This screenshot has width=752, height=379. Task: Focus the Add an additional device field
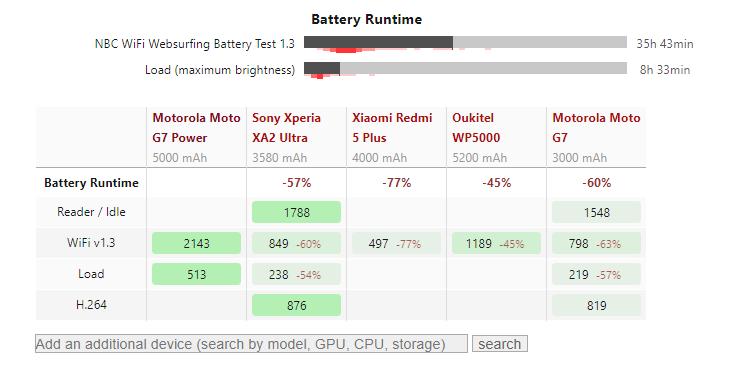click(x=251, y=344)
